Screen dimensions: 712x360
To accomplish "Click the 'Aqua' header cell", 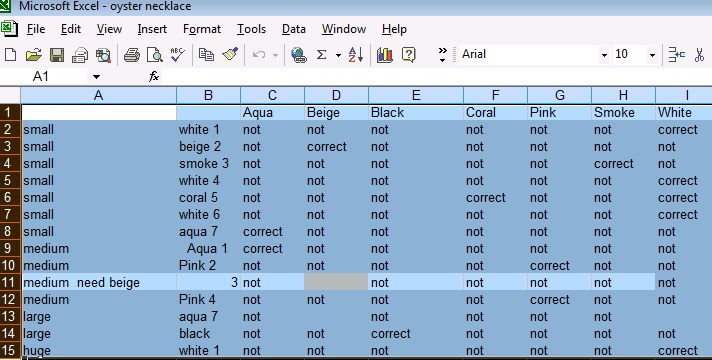I will 272,112.
